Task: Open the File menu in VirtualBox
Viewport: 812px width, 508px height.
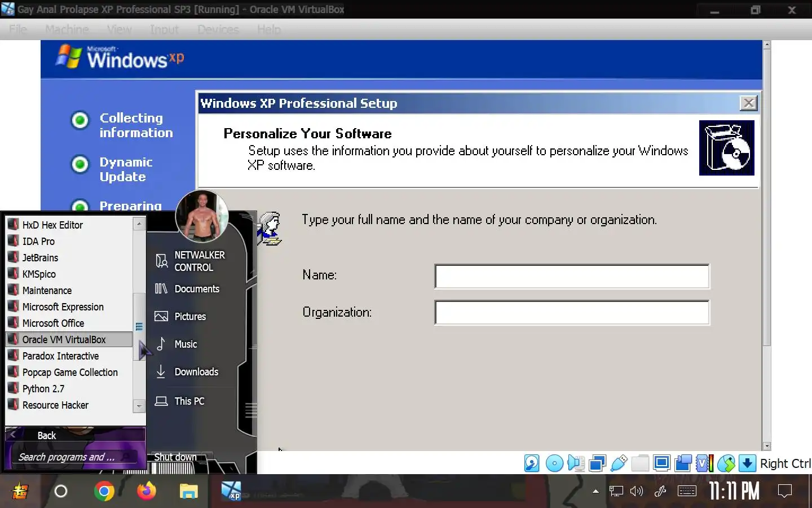Action: 17,29
